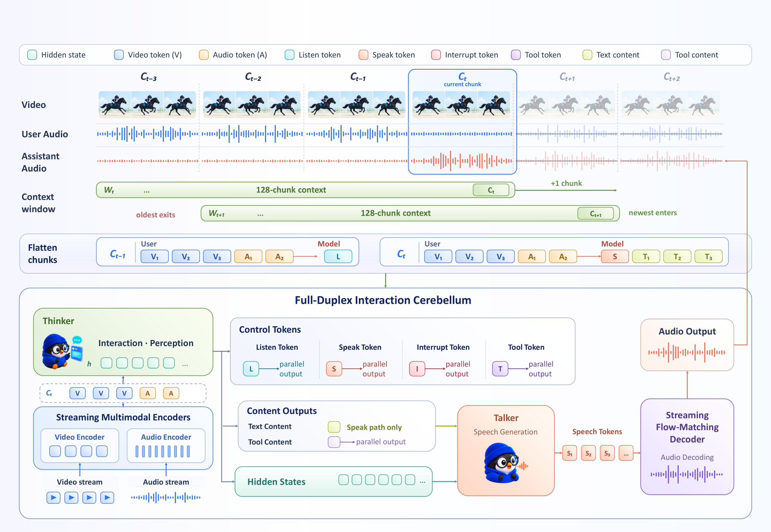The image size is (771, 532).
Task: Click the T₁ text token in chunk Cₜ
Action: 646,257
